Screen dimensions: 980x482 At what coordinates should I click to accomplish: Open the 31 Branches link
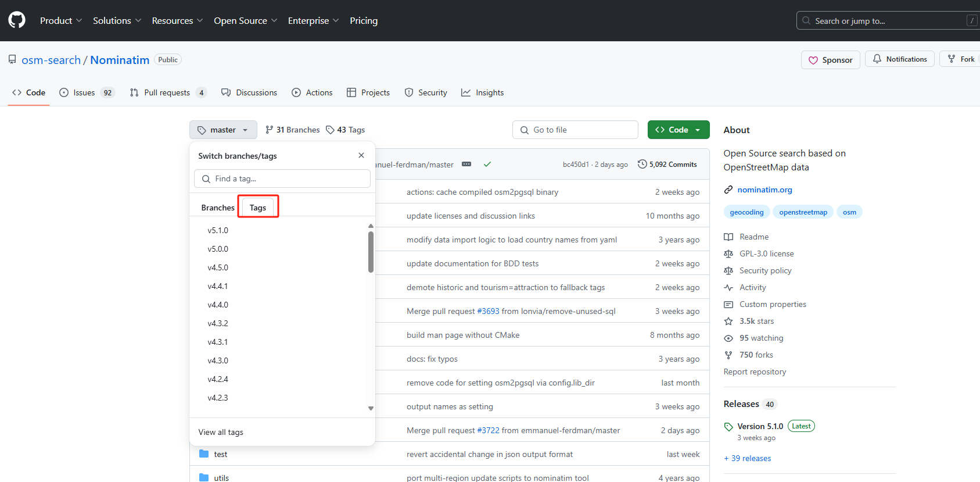point(292,130)
